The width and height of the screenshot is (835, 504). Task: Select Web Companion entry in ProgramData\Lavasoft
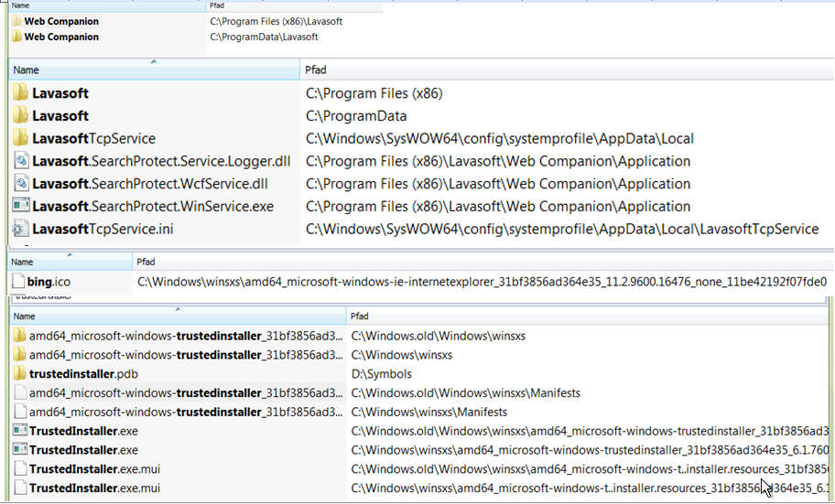point(61,37)
